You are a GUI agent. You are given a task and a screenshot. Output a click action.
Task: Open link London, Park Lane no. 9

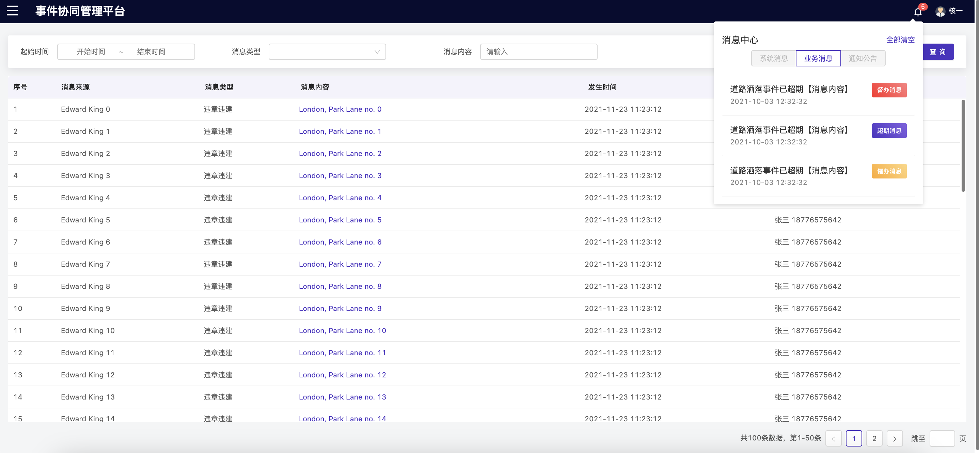[x=340, y=308]
